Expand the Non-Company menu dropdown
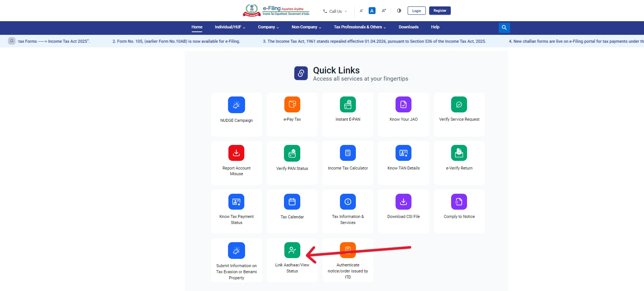Image resolution: width=644 pixels, height=291 pixels. 306,27
